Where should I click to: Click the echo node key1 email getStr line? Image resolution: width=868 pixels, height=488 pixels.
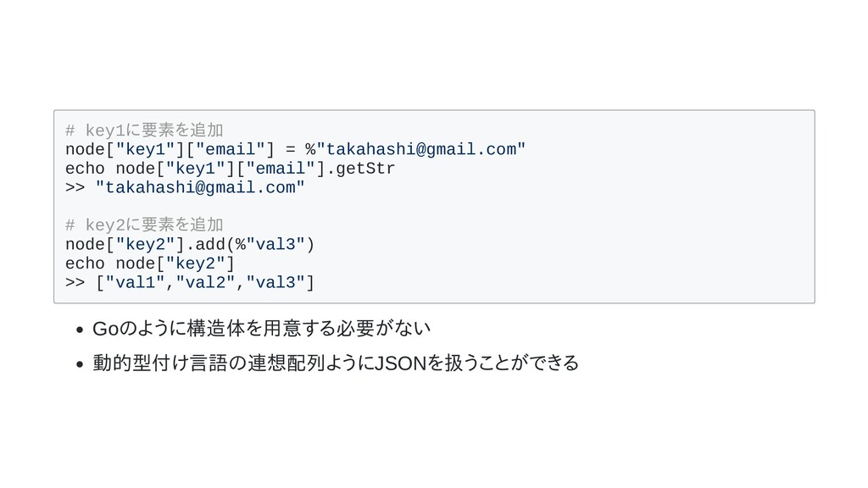point(230,169)
